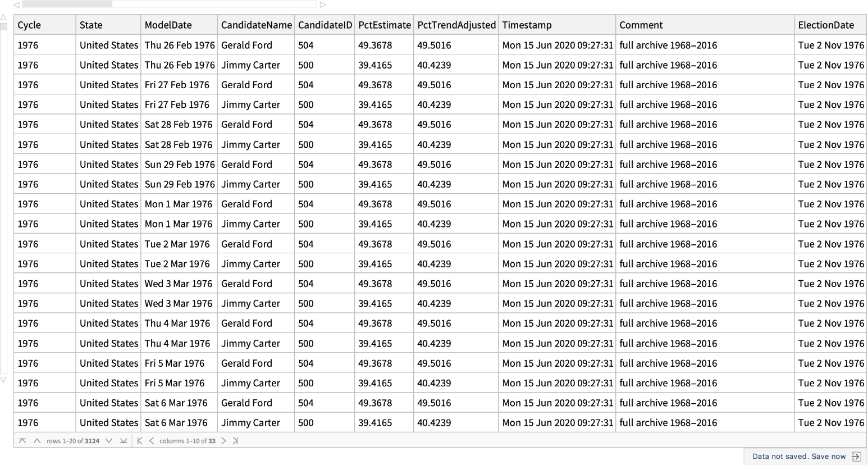The height and width of the screenshot is (465, 868).
Task: Select the PctTrendAdjusted column header
Action: point(456,25)
